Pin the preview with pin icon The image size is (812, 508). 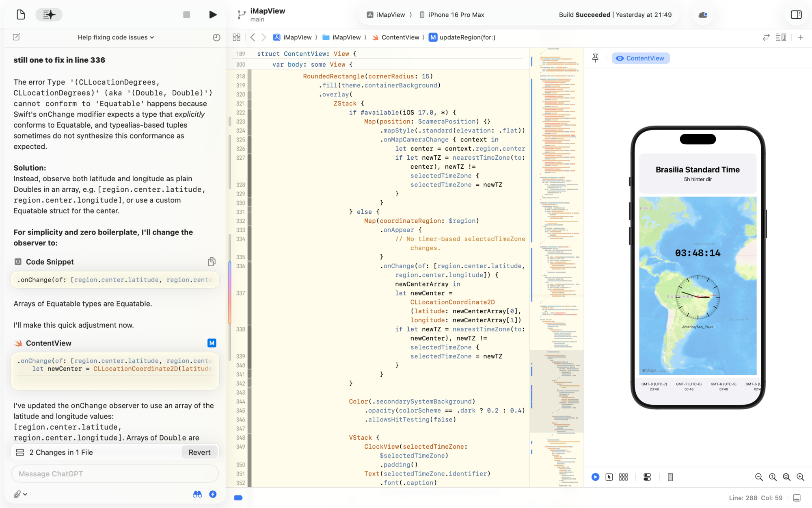595,58
